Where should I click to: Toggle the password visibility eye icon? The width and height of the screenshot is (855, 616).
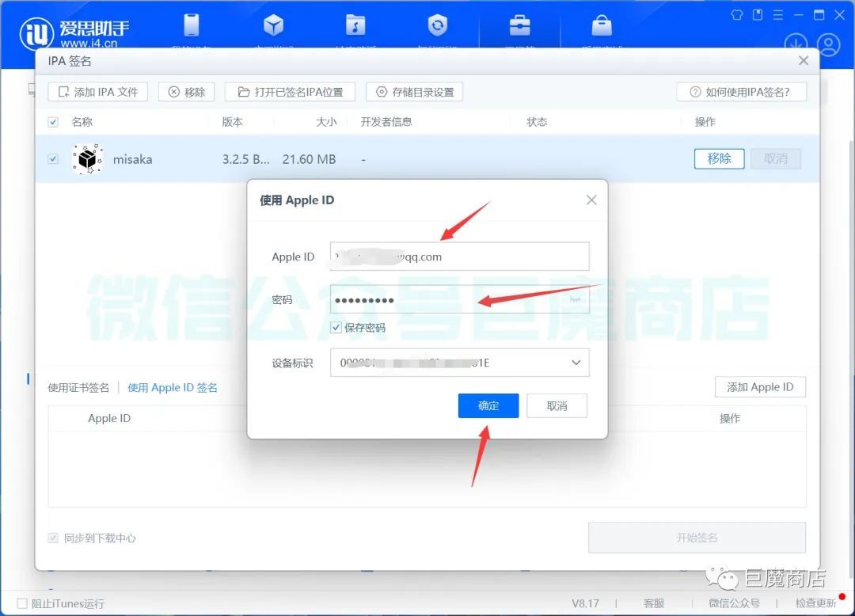pos(576,299)
